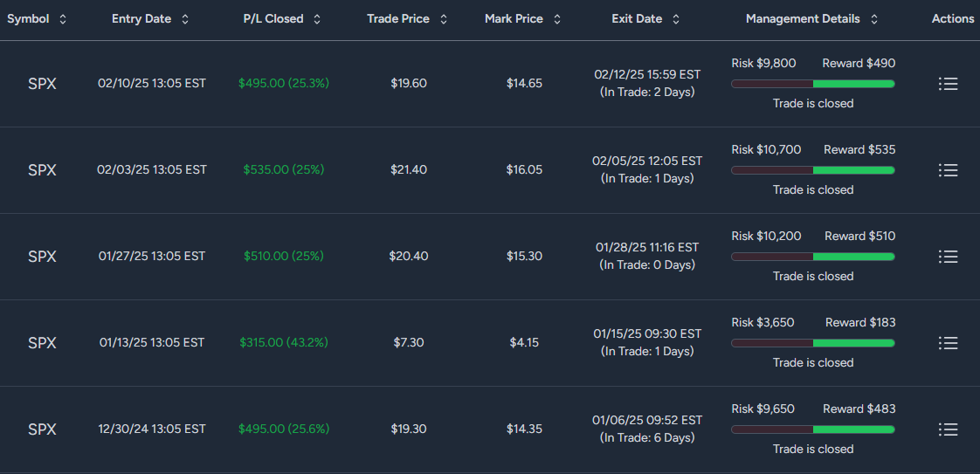This screenshot has width=980, height=474.
Task: Sort table by Trade Price arrows
Action: click(444, 19)
